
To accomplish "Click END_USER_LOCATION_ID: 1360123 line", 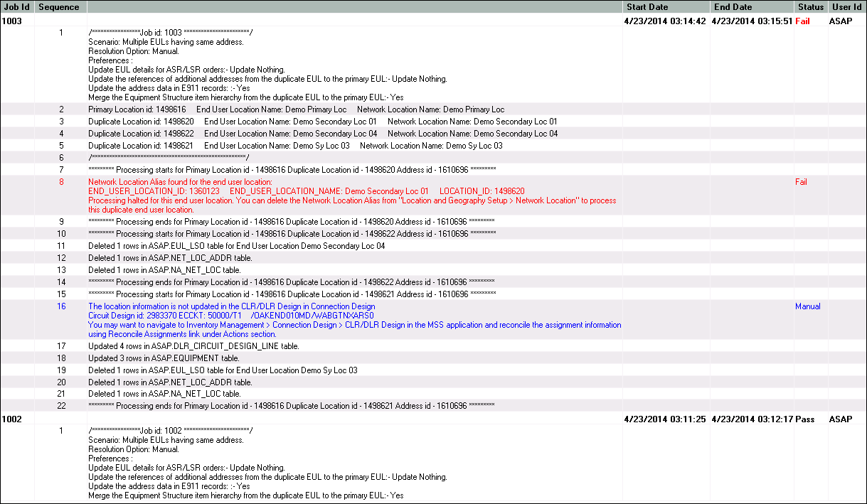I will point(307,191).
